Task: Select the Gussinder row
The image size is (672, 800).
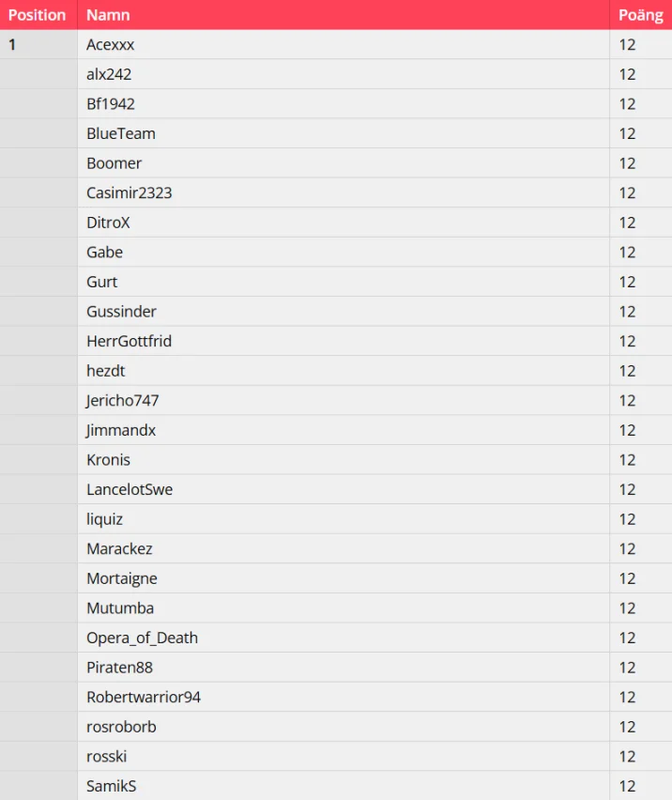Action: pyautogui.click(x=122, y=312)
